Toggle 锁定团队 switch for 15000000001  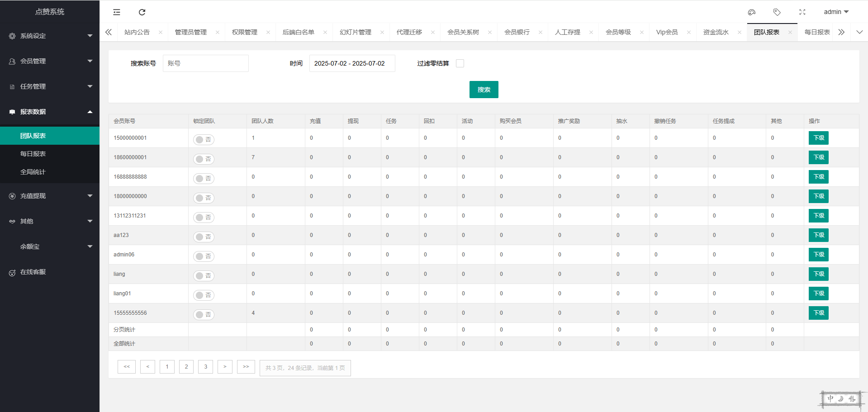[x=204, y=140]
